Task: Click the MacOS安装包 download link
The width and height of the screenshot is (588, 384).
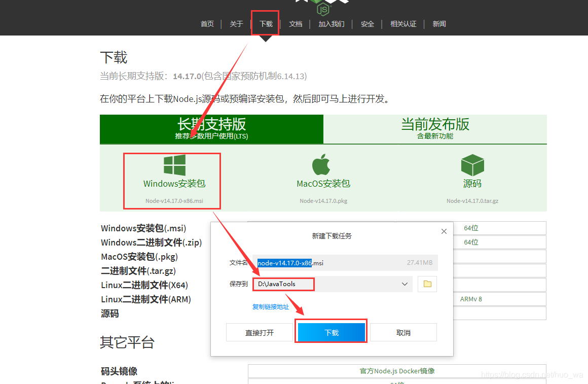Action: [323, 184]
